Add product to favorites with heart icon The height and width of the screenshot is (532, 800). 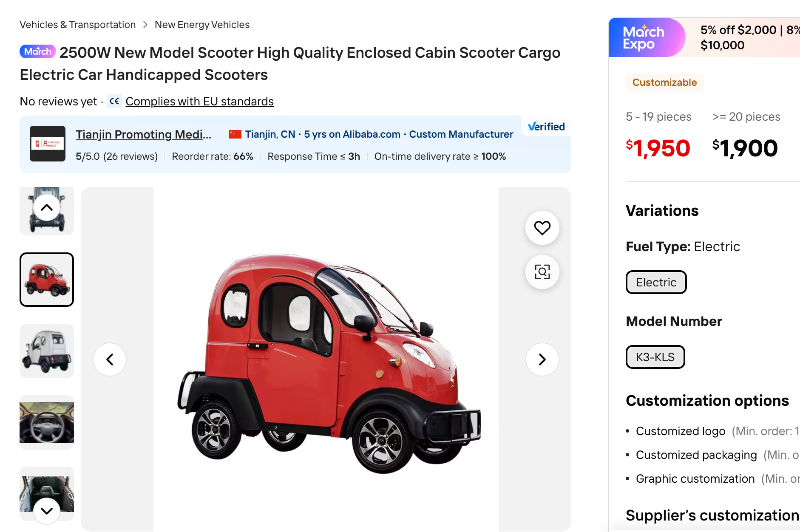[542, 228]
